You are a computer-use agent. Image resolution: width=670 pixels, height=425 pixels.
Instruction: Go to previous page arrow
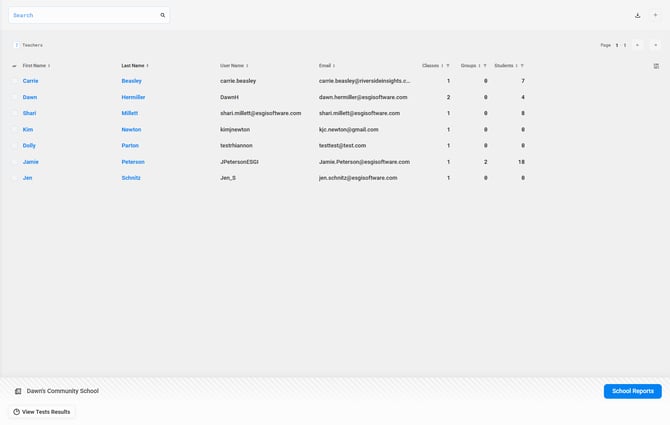(x=638, y=45)
